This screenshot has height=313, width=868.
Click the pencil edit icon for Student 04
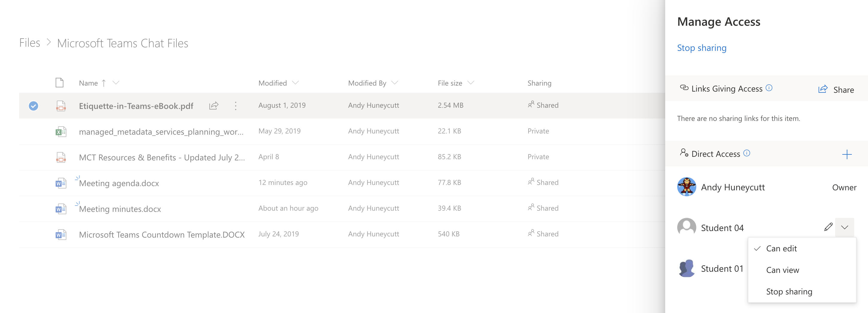[828, 227]
